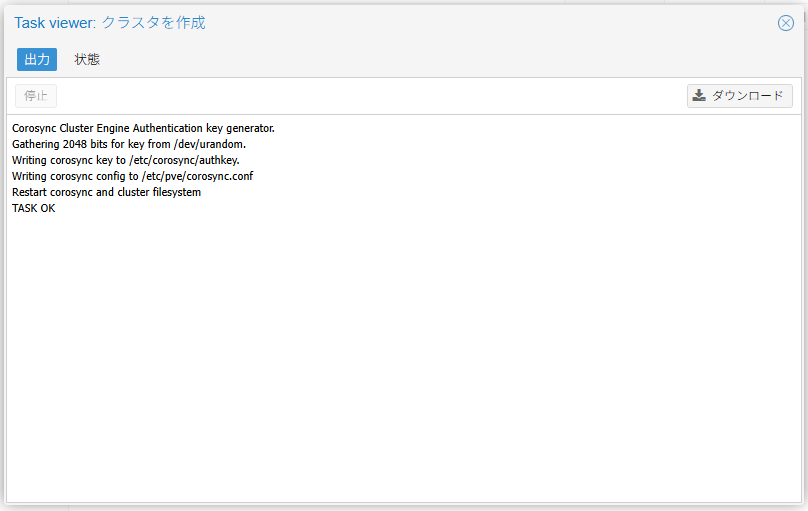Screen dimensions: 808x511
Task: Click the Task viewer title text
Action: tap(55, 23)
